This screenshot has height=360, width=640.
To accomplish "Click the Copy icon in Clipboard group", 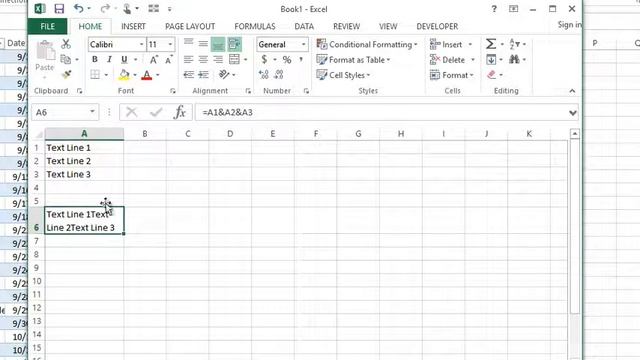I will click(65, 59).
